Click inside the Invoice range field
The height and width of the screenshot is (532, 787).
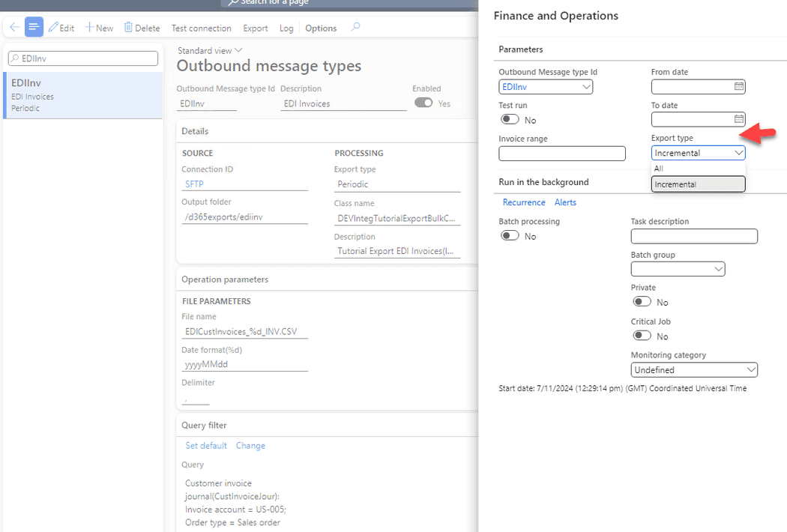561,153
